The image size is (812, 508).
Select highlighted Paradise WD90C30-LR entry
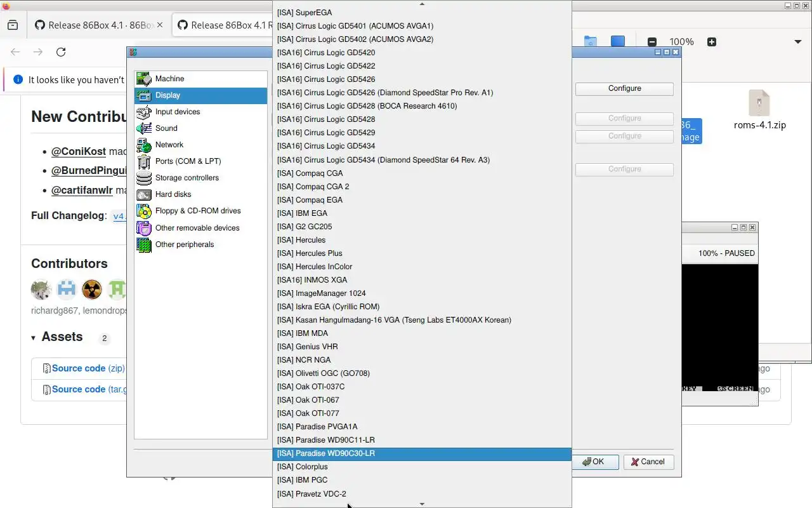point(422,453)
